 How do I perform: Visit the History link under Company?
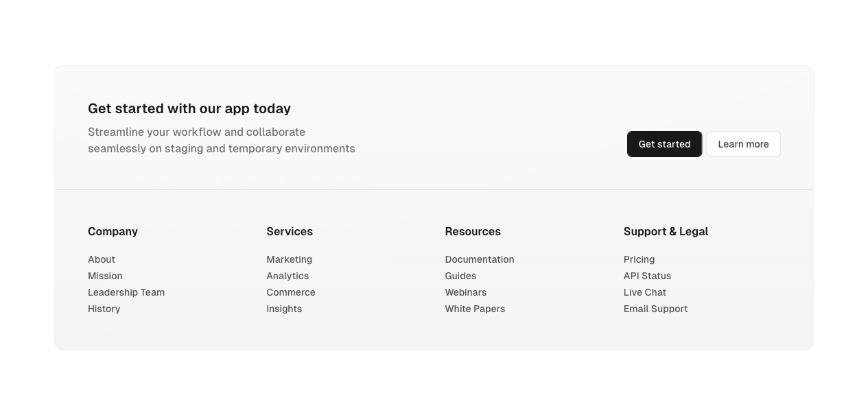tap(104, 309)
